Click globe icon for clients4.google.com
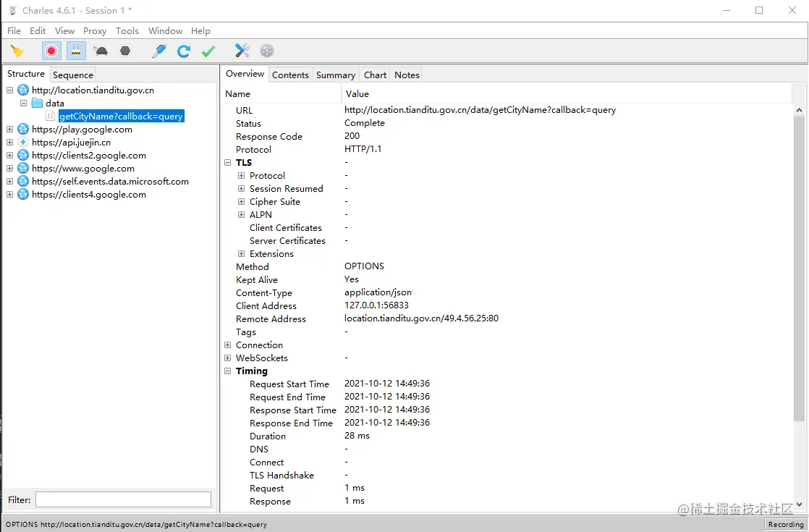809x532 pixels. click(x=23, y=195)
